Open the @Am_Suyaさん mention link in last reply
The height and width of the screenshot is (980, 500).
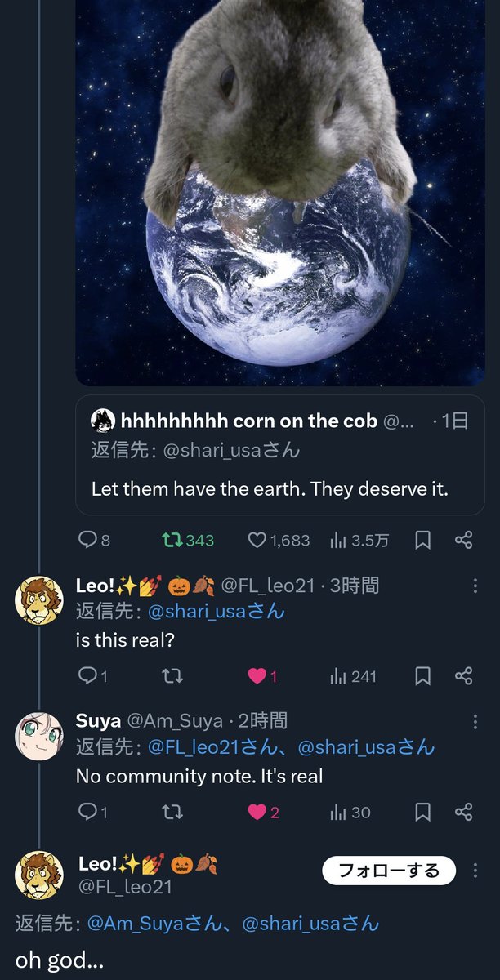(x=146, y=924)
